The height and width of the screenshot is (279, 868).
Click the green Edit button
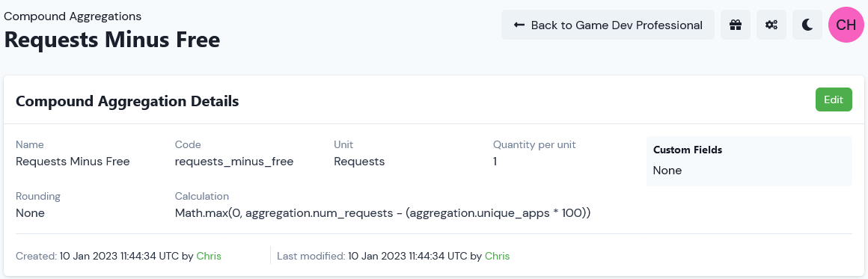[834, 99]
